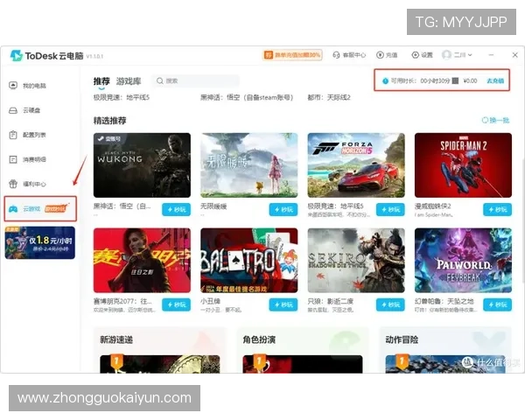Click the 黑神话：悟空（自备steam账号） text
Screen dimensions: 525x420
tap(247, 97)
